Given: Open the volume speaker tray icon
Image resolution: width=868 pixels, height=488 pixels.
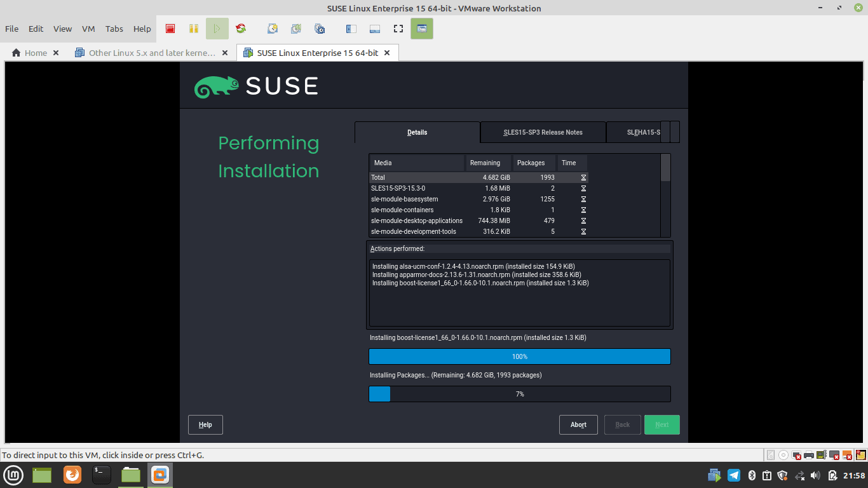Looking at the screenshot, I should 816,475.
